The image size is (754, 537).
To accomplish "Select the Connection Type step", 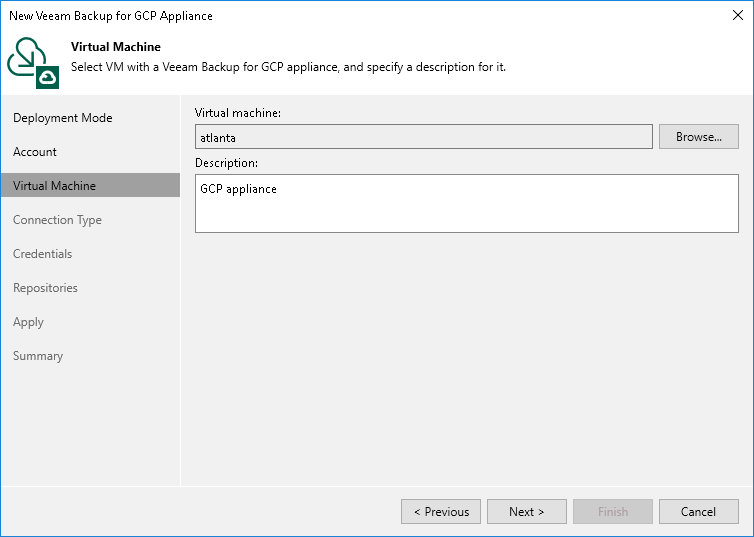I will [x=57, y=220].
